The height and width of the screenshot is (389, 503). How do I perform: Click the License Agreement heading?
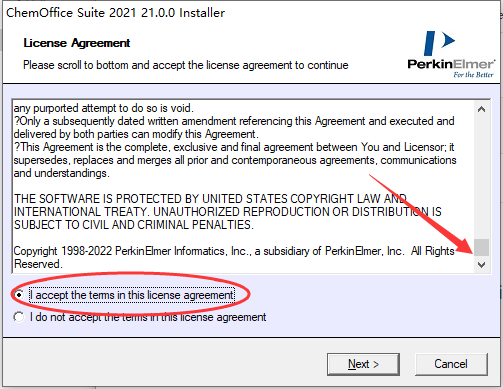(x=77, y=43)
